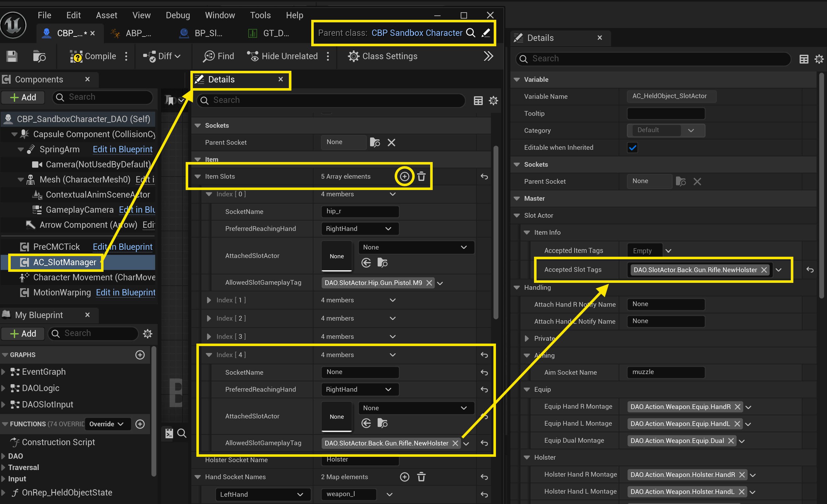
Task: Open PreferredReachingHand dropdown under Index 4
Action: coord(360,389)
